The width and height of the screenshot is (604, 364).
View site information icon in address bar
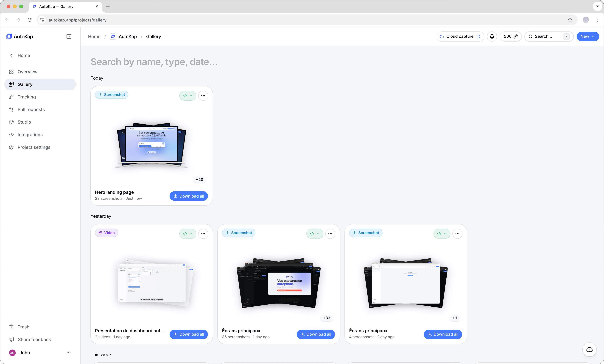click(42, 20)
